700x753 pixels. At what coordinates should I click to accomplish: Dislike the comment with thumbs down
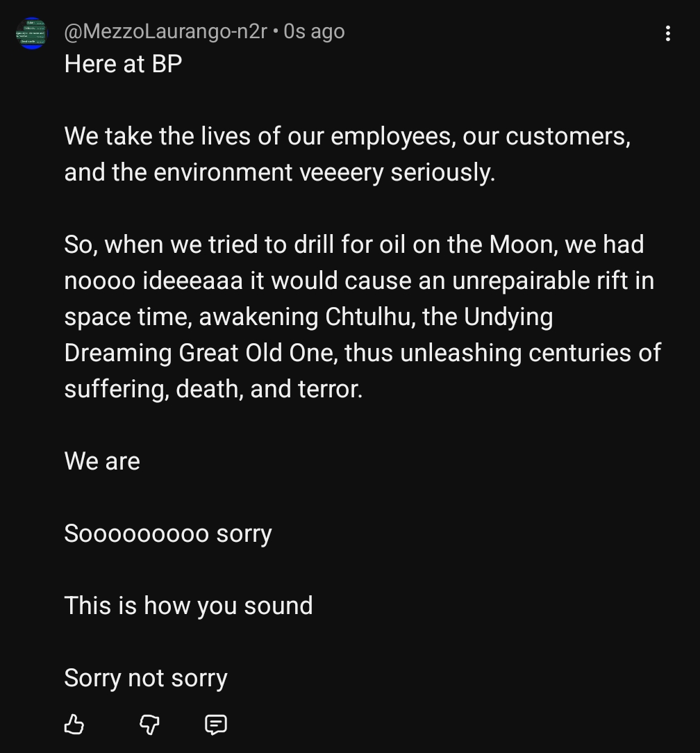pyautogui.click(x=149, y=725)
